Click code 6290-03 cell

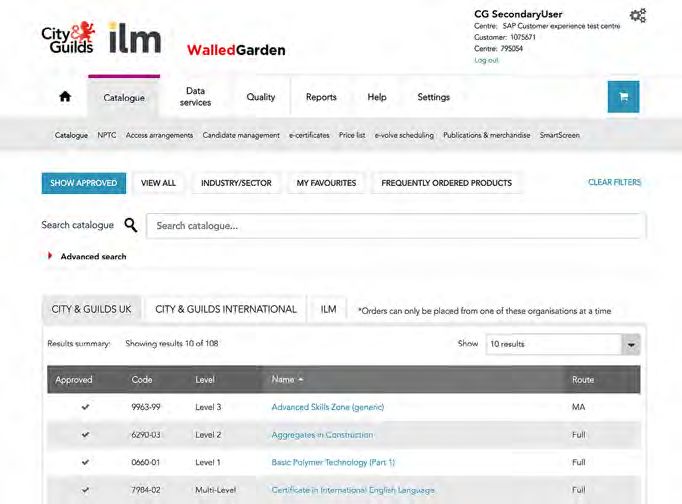(146, 435)
